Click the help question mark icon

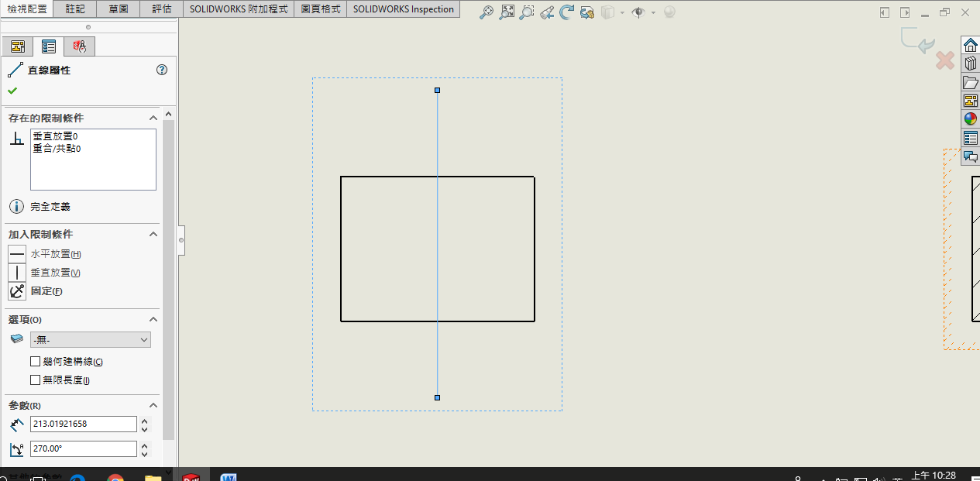pyautogui.click(x=162, y=70)
